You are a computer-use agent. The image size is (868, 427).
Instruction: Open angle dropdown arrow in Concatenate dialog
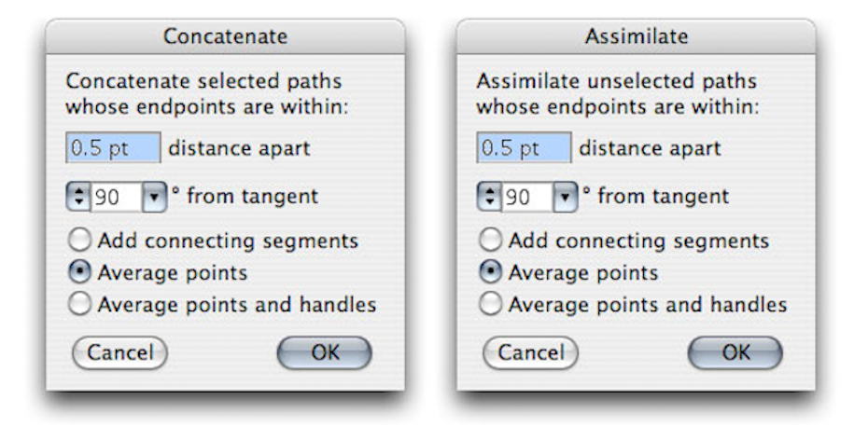click(152, 197)
